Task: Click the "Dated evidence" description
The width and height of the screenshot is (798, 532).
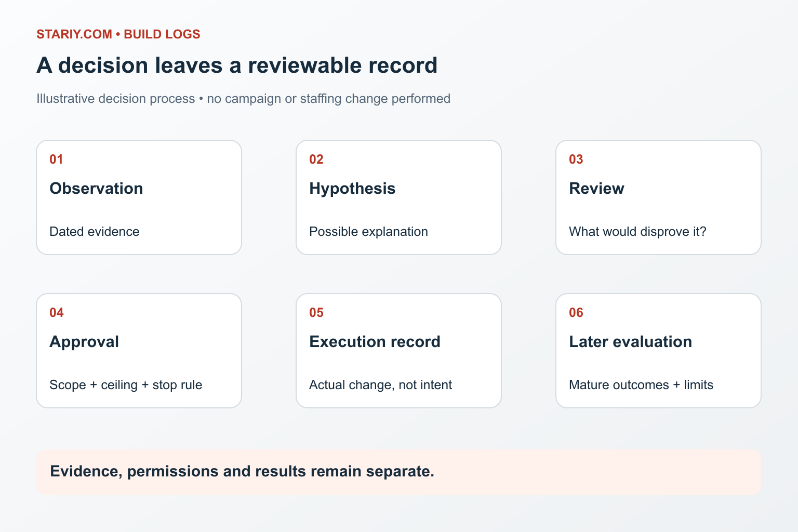Action: (x=95, y=232)
